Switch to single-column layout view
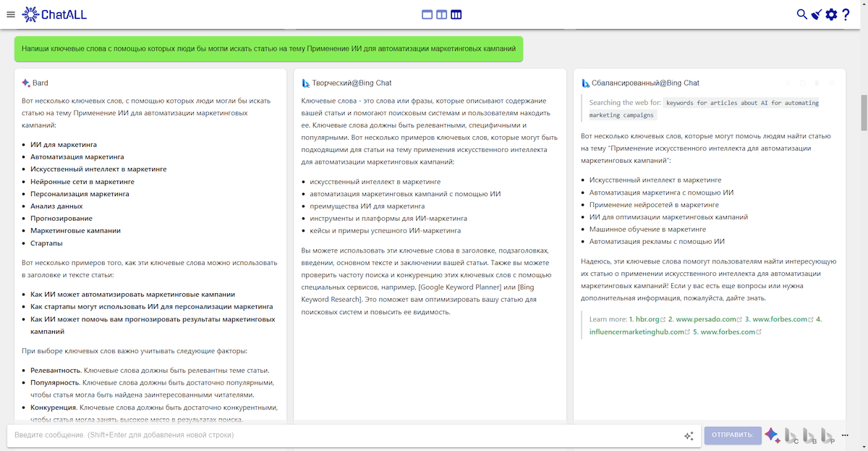Viewport: 868px width, 451px height. point(427,14)
